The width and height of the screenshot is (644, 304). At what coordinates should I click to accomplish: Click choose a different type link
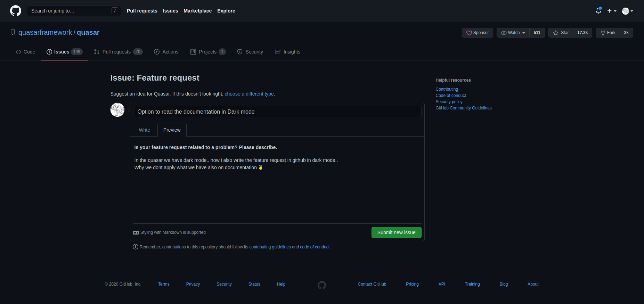click(x=250, y=94)
